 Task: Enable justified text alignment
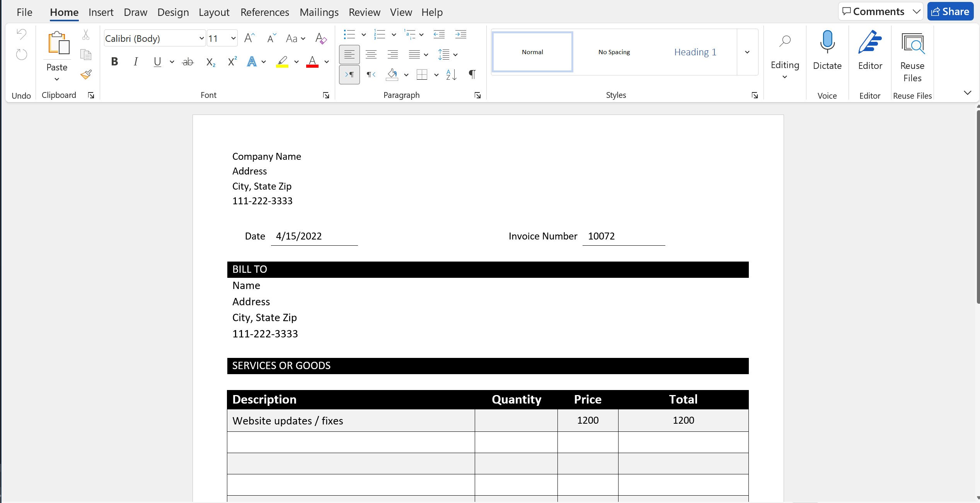click(415, 54)
